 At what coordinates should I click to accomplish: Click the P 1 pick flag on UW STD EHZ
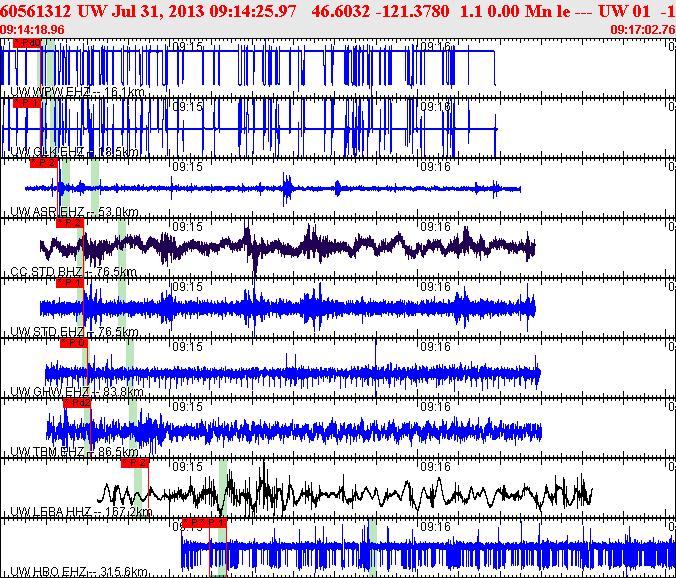(x=69, y=283)
